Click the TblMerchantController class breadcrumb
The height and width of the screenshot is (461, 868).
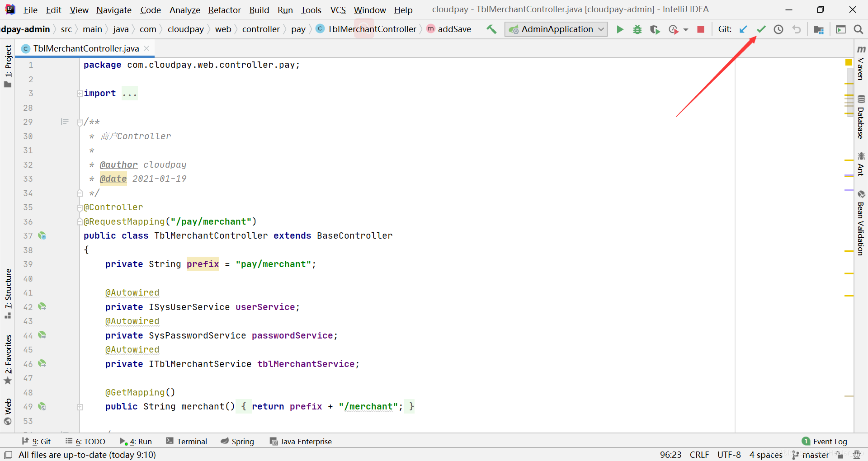[366, 29]
